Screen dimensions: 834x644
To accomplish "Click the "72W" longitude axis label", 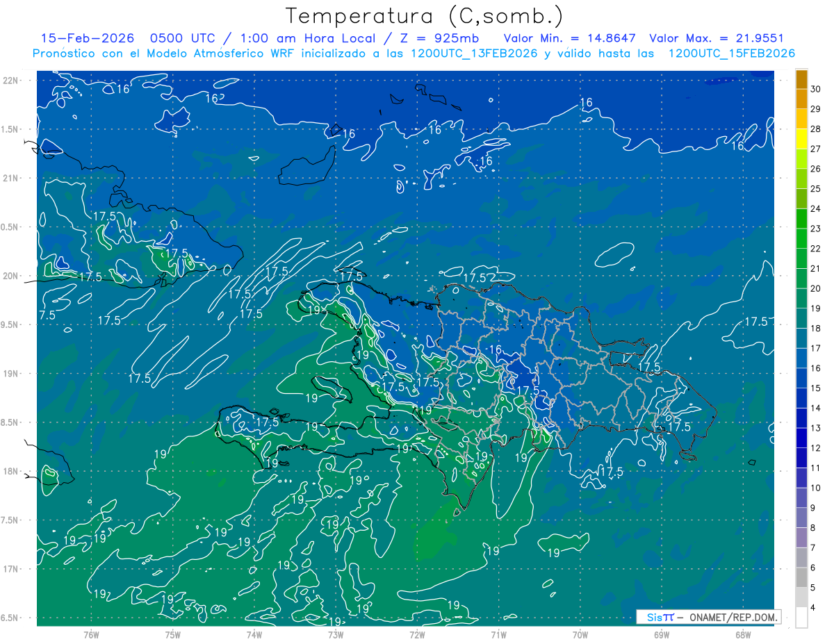I will tap(417, 635).
